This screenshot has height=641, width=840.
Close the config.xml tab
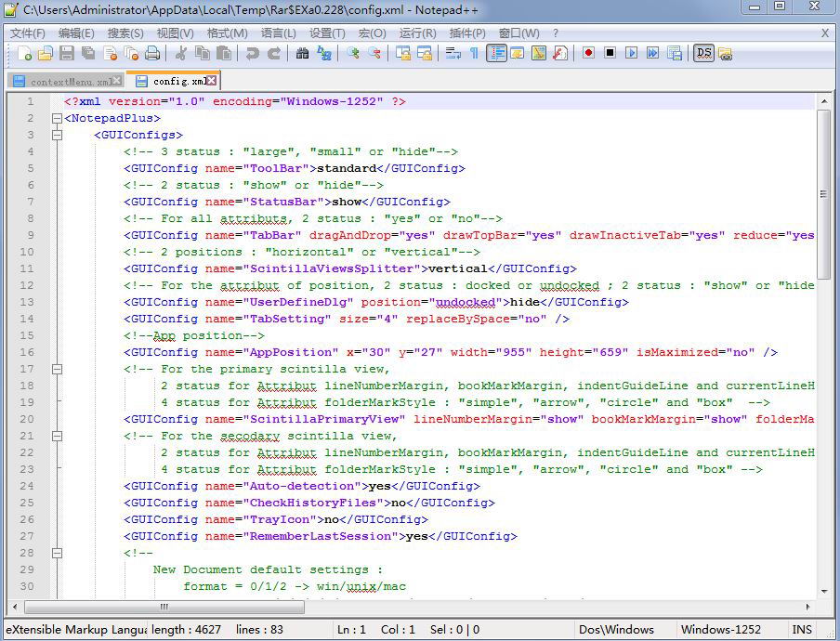[x=212, y=80]
